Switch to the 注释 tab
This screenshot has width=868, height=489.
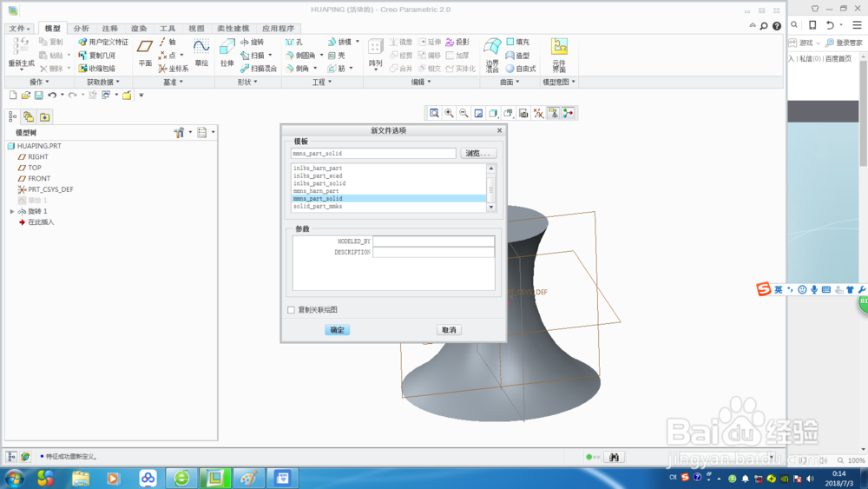[x=109, y=29]
